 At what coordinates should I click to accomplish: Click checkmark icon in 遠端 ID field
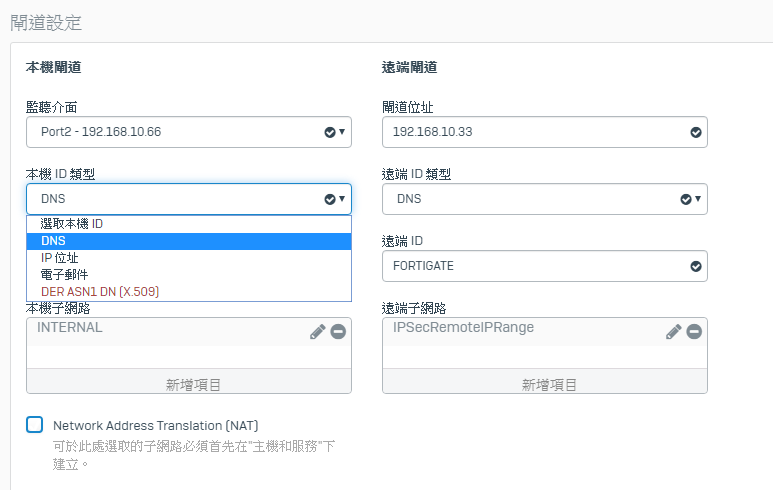click(696, 266)
